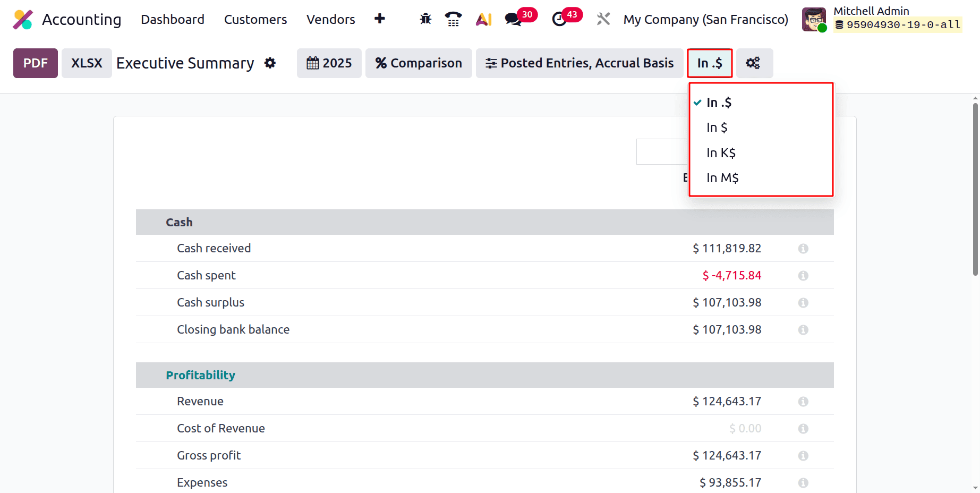Click the phone/VoIP headset icon
Image resolution: width=980 pixels, height=493 pixels.
[x=453, y=19]
